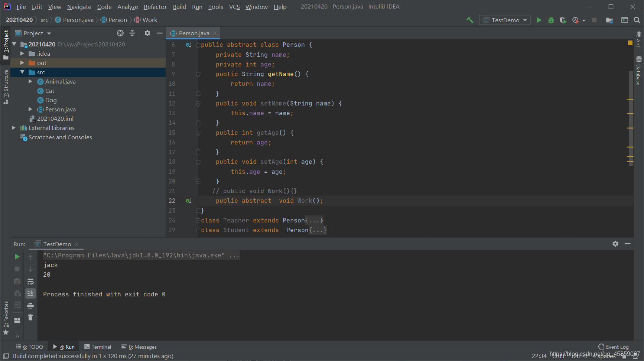644x361 pixels.
Task: Locate opened file with crosshair icon
Action: coord(120,33)
